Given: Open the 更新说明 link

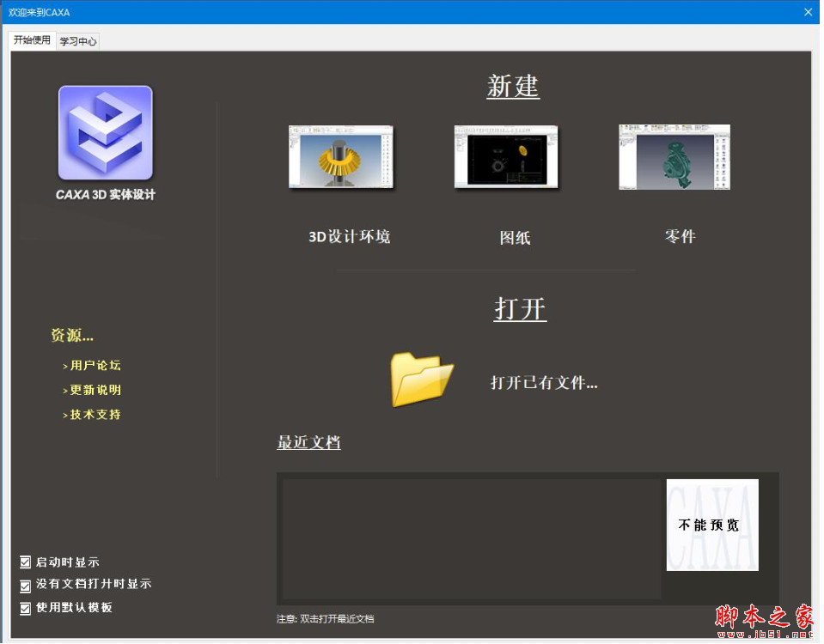Looking at the screenshot, I should click(x=93, y=390).
